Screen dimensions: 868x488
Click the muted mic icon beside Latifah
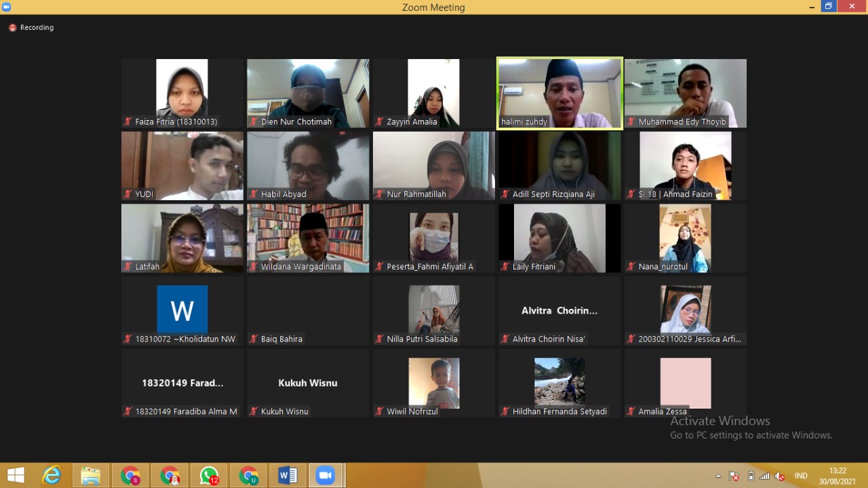pos(127,267)
